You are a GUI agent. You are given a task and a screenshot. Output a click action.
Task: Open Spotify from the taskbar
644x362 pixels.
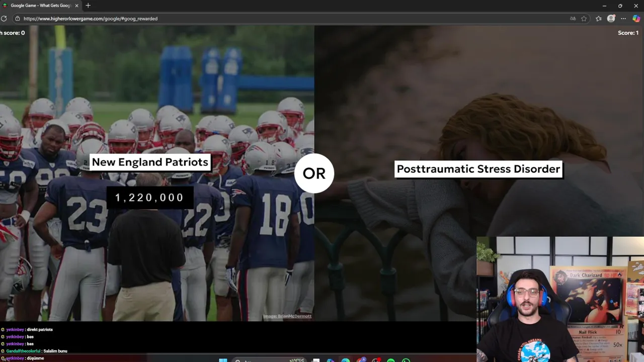point(391,360)
